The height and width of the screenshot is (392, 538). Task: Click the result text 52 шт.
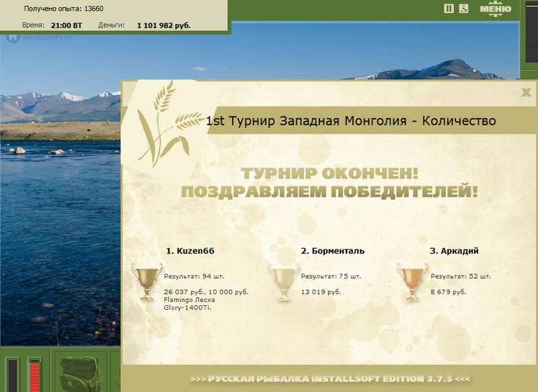461,276
